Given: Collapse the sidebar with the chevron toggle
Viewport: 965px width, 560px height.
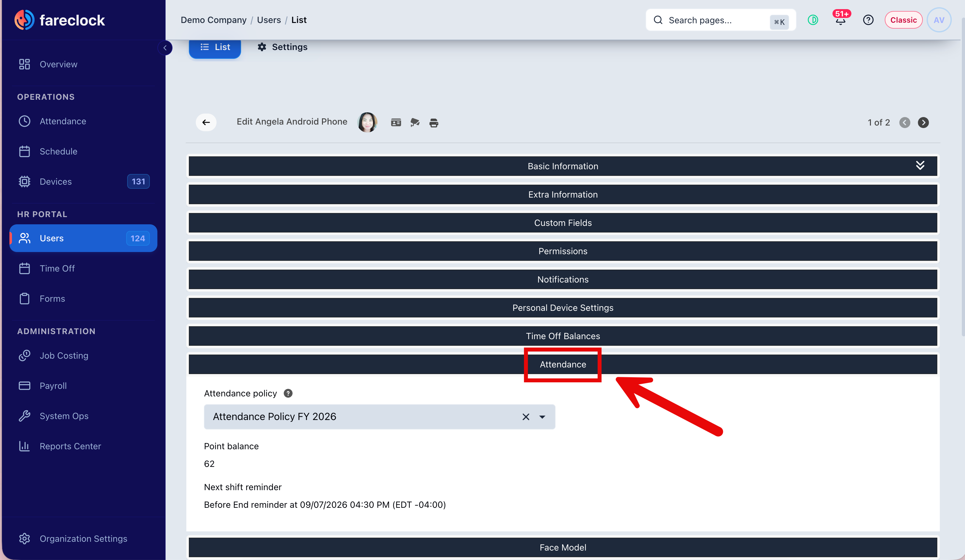Looking at the screenshot, I should click(165, 48).
